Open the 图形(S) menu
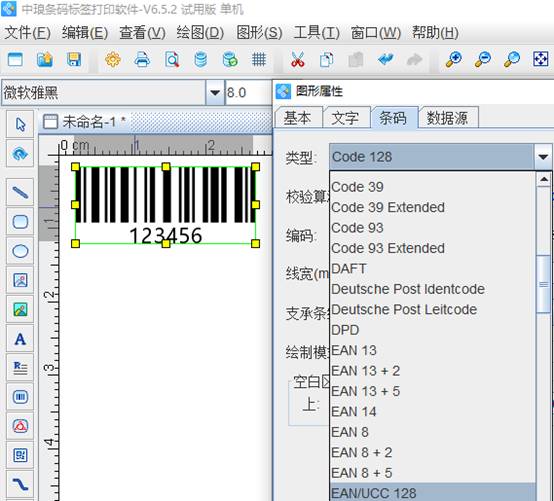 259,33
